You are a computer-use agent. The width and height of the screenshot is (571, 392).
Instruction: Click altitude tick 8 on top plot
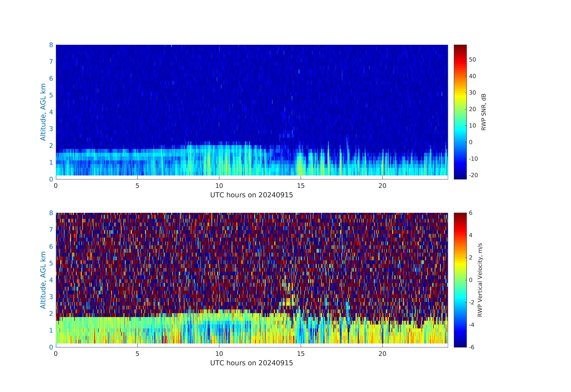(x=51, y=45)
